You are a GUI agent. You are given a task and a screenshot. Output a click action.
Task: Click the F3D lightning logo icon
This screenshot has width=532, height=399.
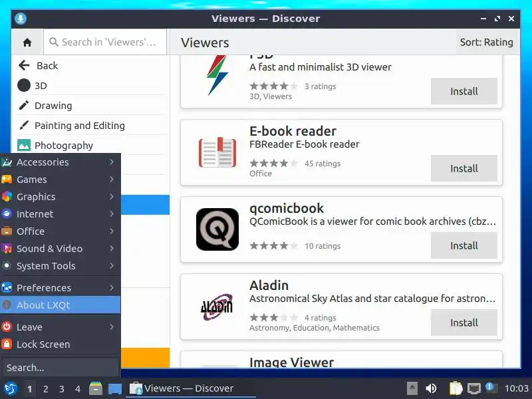tap(217, 75)
